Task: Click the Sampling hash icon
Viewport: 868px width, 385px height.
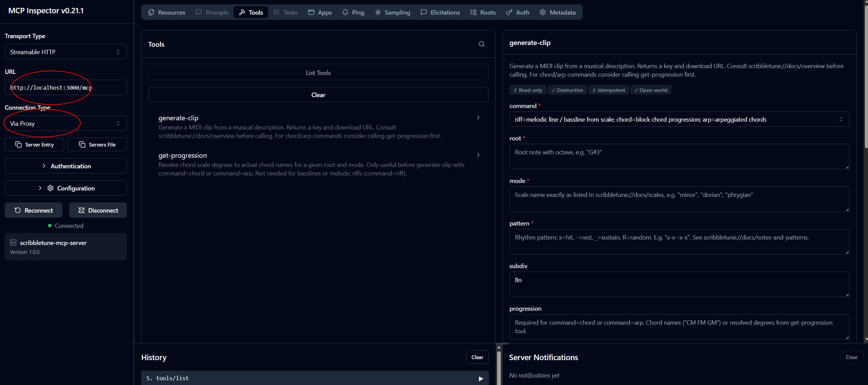Action: pos(377,12)
